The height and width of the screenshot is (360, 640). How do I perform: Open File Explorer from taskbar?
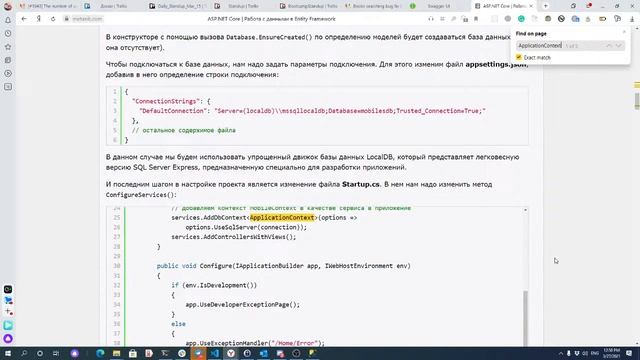117,353
